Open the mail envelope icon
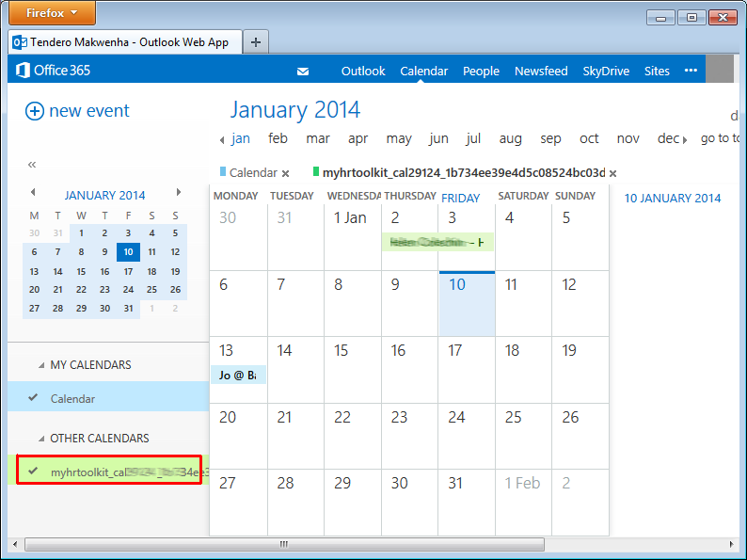This screenshot has height=560, width=747. click(x=303, y=72)
